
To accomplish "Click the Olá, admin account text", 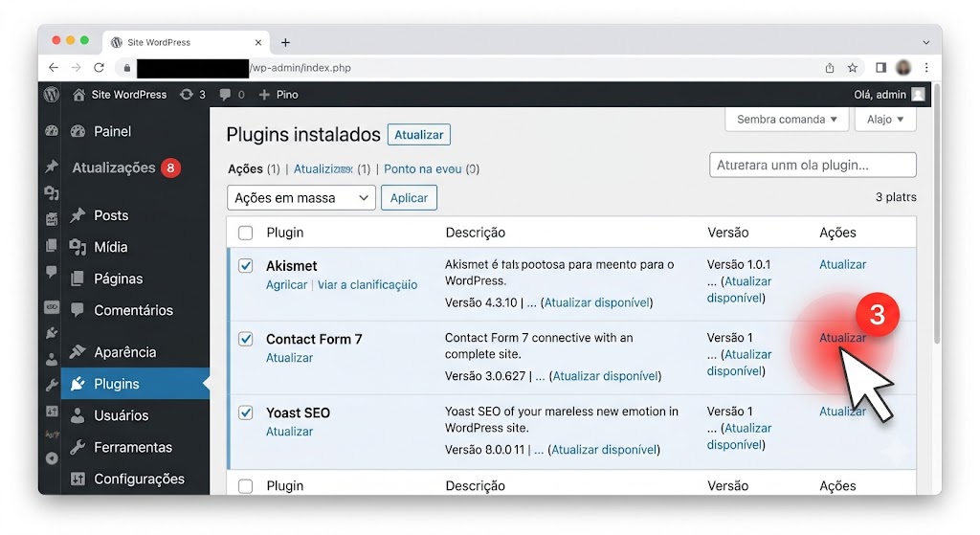I will [880, 95].
